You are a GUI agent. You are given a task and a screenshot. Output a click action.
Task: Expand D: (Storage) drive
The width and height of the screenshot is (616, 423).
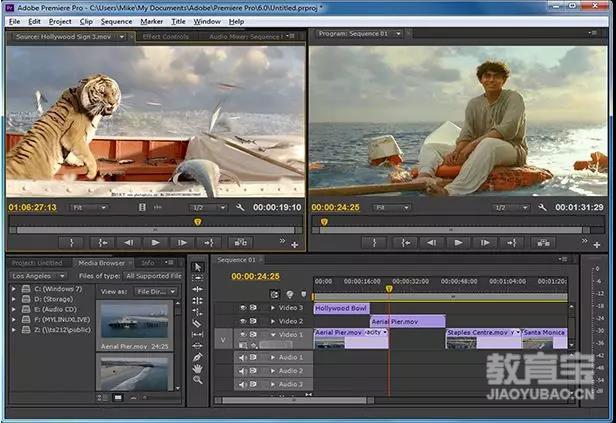point(13,299)
